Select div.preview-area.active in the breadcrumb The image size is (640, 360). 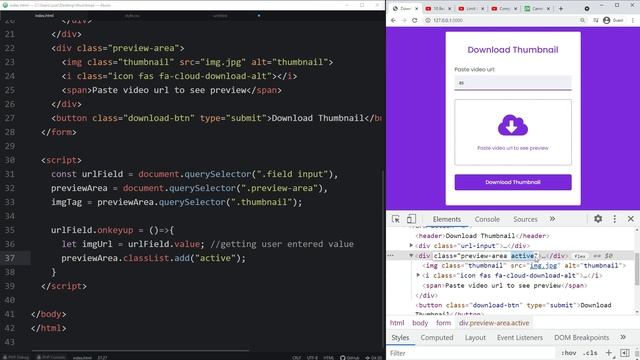[494, 323]
